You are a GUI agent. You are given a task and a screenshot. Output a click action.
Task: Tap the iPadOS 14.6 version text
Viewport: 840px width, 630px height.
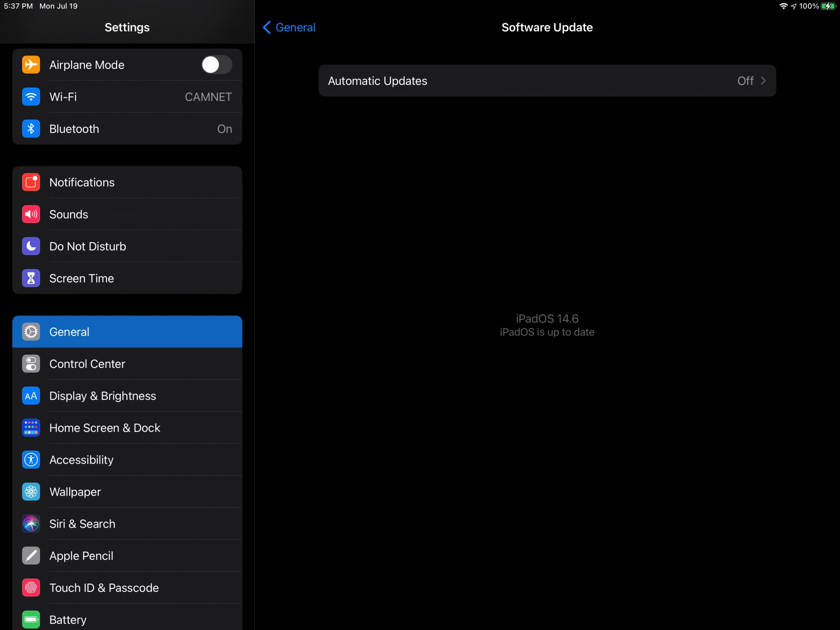pyautogui.click(x=547, y=318)
